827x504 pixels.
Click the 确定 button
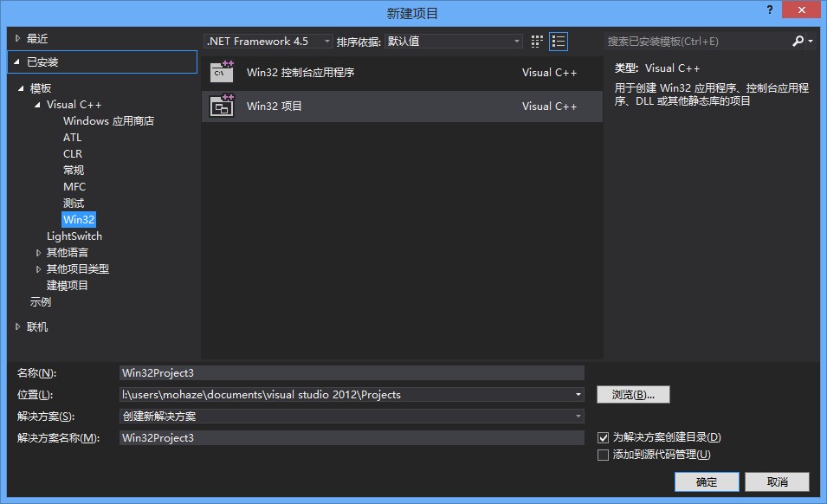click(x=707, y=481)
